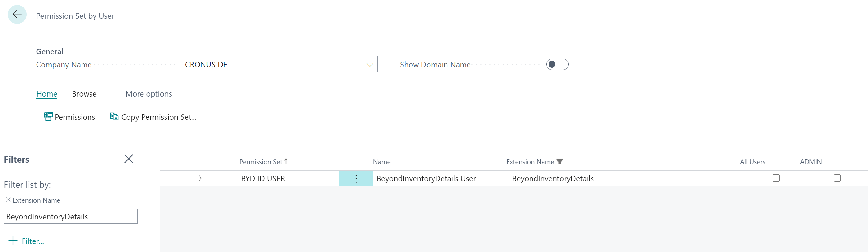This screenshot has width=868, height=252.
Task: Remove the Extension Name filter
Action: [8, 200]
